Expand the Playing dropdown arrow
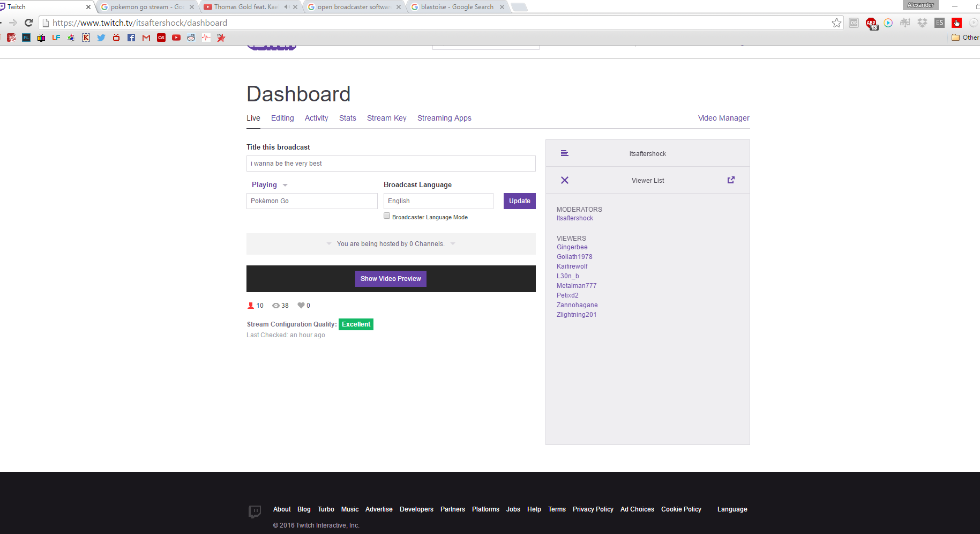Screen dimensions: 980x534 [285, 185]
